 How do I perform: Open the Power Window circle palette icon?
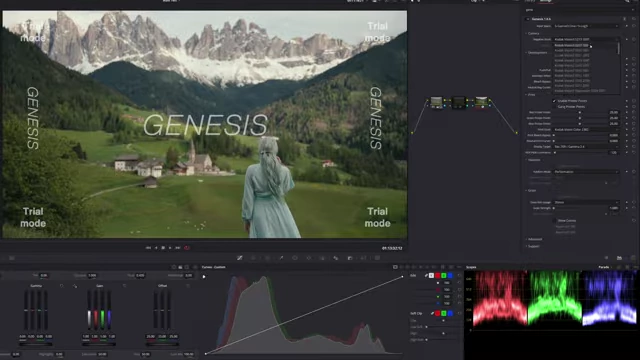click(x=295, y=258)
